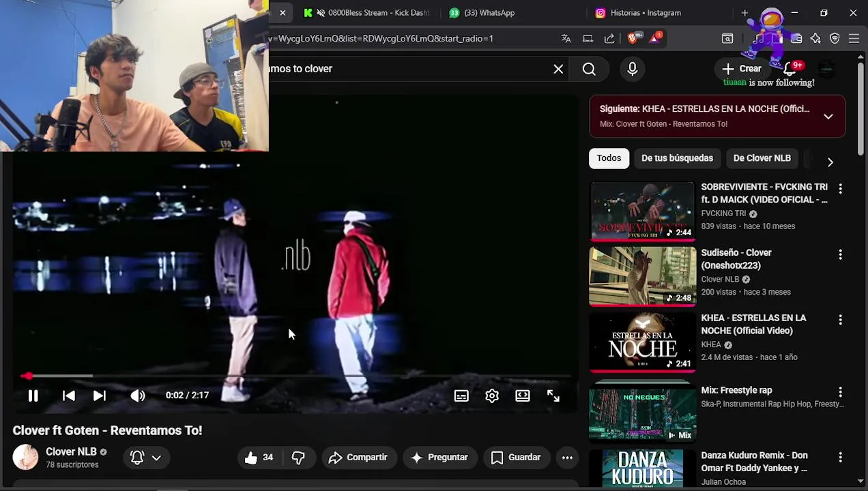Open the Clover NLB channel name link
The image size is (868, 491).
click(x=71, y=451)
